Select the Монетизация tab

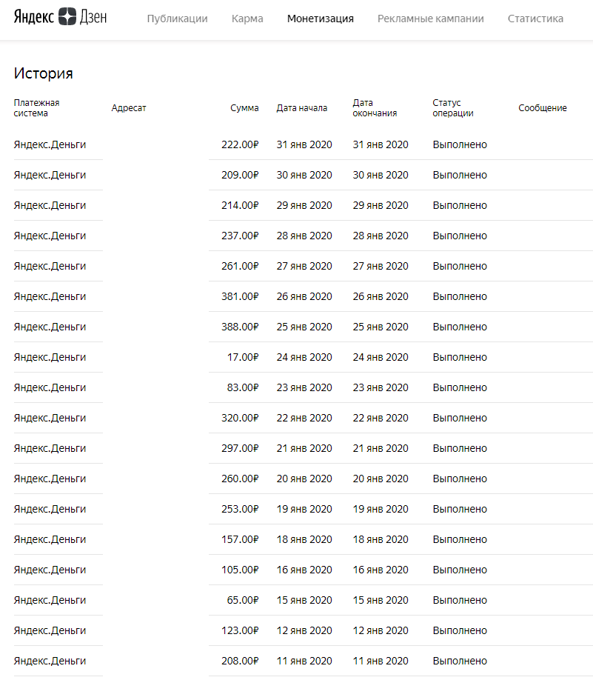(321, 19)
